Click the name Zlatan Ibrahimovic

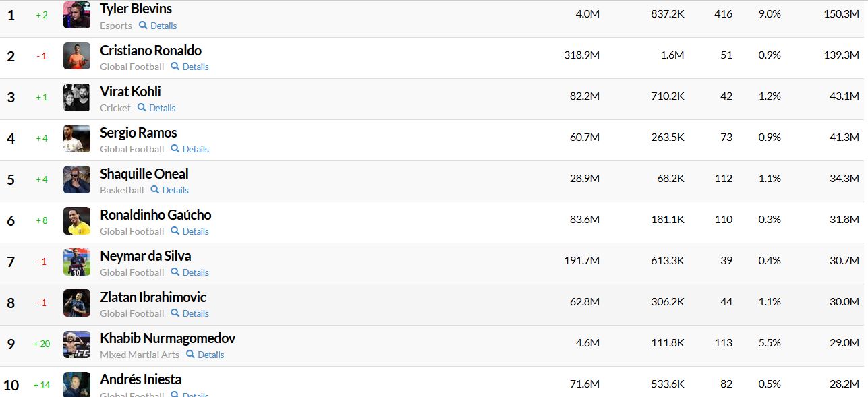(x=152, y=297)
